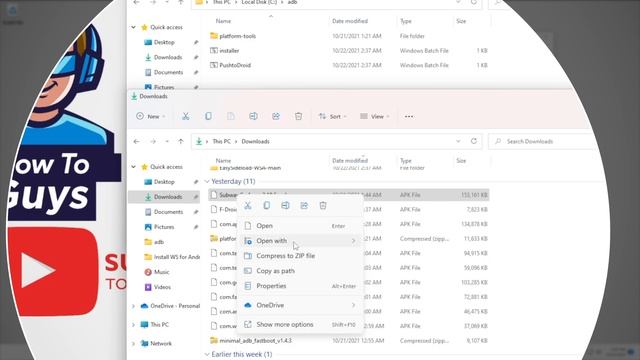This screenshot has height=360, width=640.
Task: Copy icon at top of context menu
Action: [x=267, y=205]
